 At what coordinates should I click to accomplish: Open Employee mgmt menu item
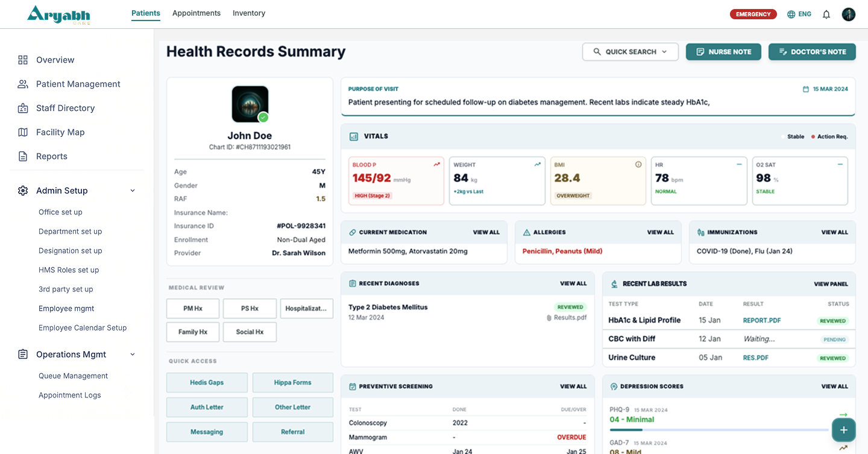pos(66,308)
